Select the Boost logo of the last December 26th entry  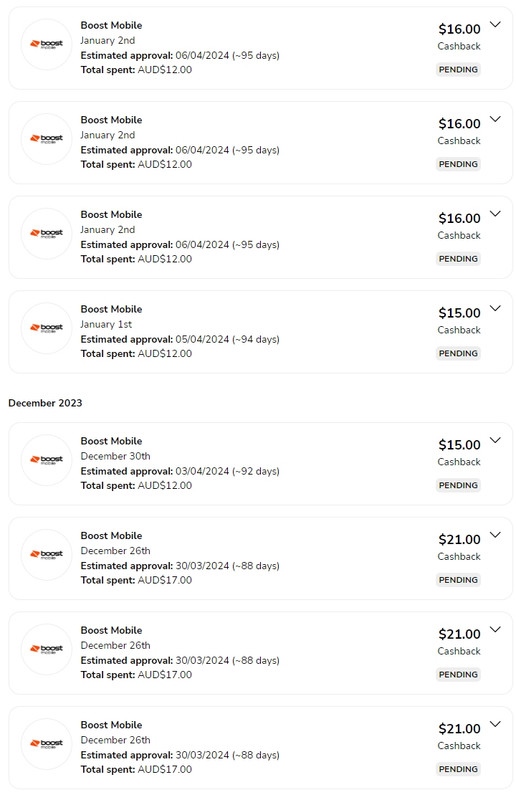[x=46, y=743]
